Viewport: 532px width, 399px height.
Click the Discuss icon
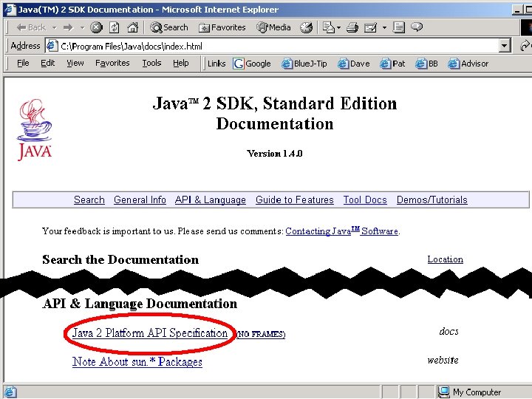click(x=399, y=27)
